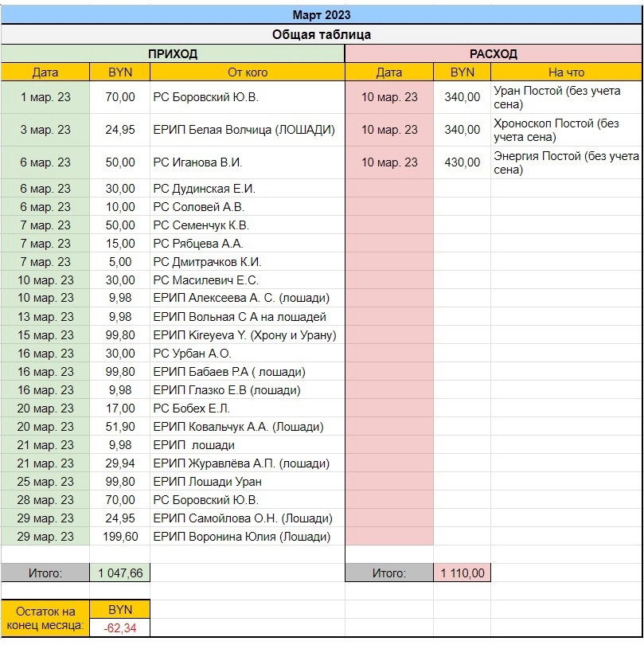Image resolution: width=644 pixels, height=645 pixels.
Task: Click the "Март 2023" title cell
Action: coord(322,15)
